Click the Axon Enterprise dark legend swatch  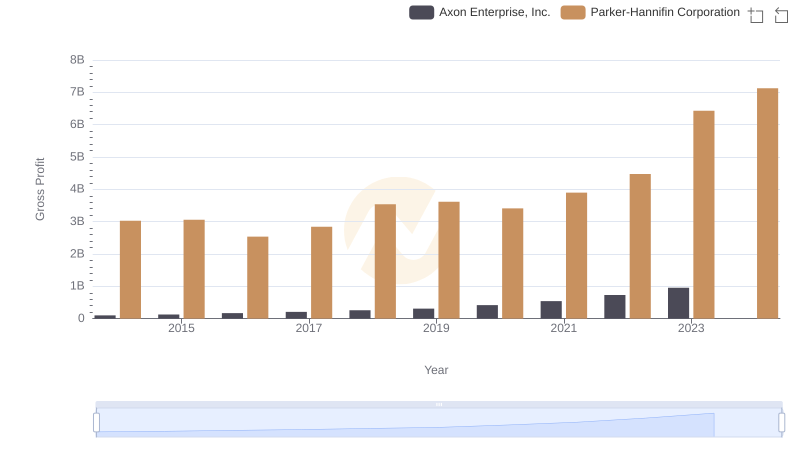(421, 12)
